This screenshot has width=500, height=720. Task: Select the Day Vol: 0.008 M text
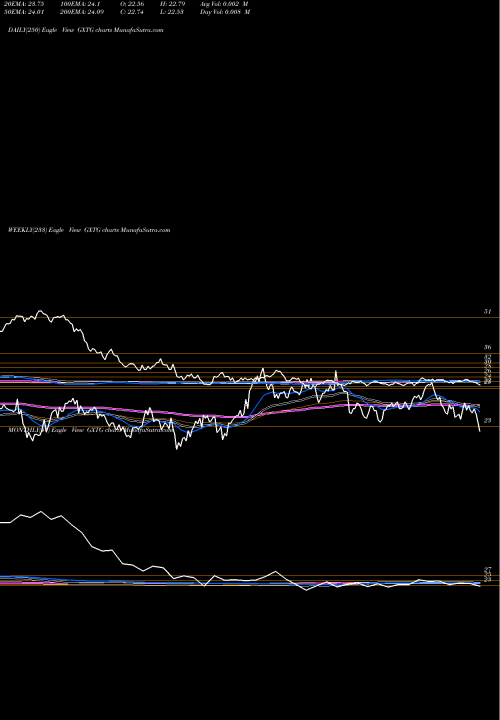pos(225,12)
